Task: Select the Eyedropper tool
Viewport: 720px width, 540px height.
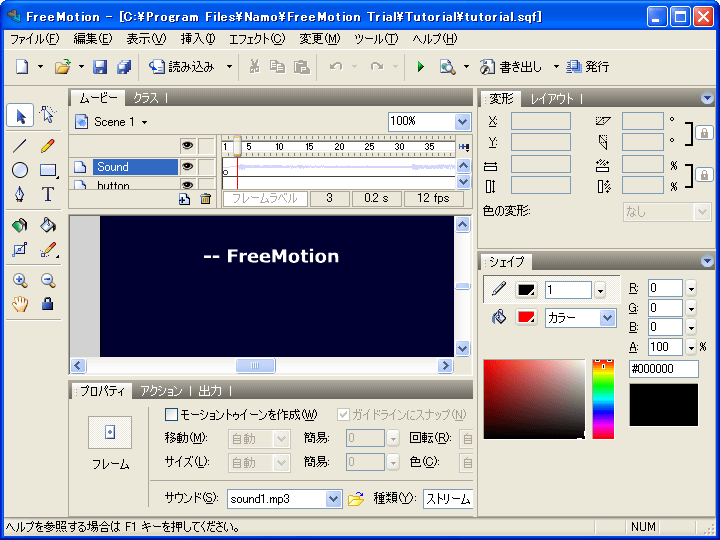Action: (48, 249)
